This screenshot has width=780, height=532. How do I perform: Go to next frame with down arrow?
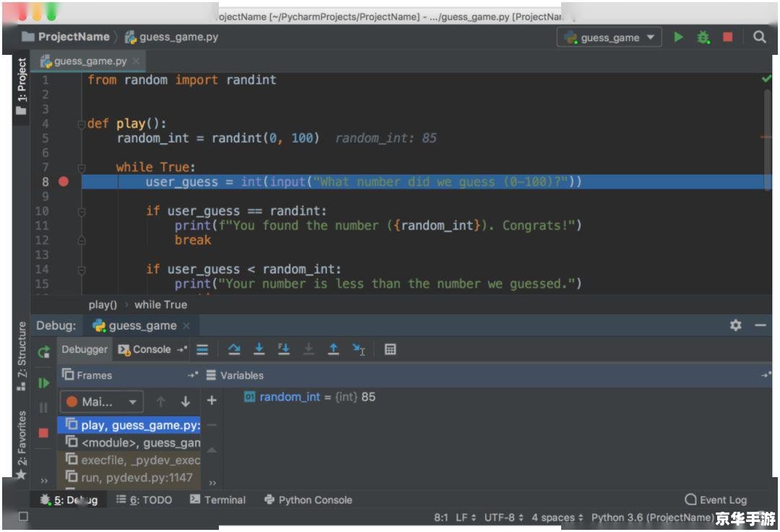(185, 401)
